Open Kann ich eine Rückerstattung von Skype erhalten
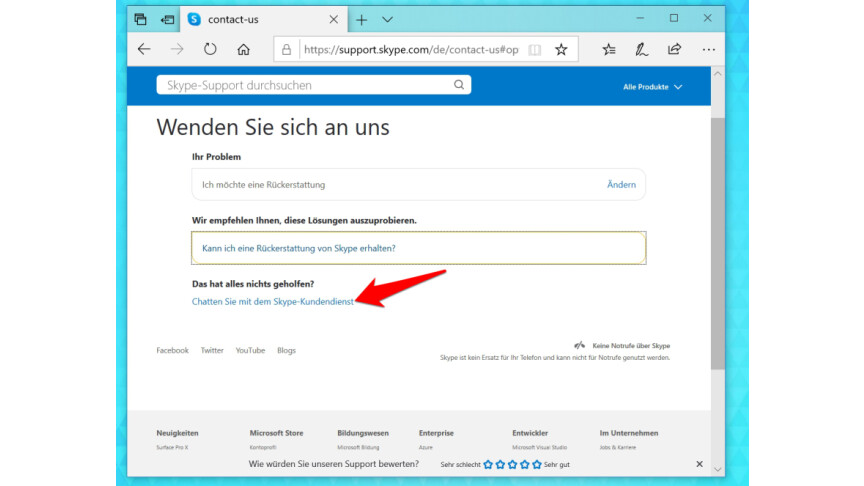This screenshot has height=486, width=864. coord(299,249)
